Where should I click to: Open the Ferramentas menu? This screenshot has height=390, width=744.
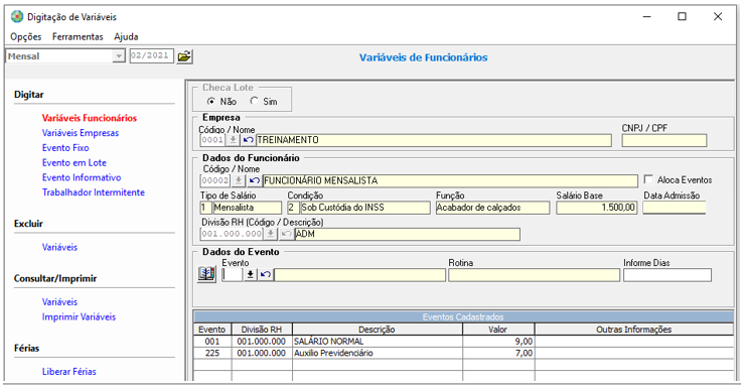(x=77, y=37)
